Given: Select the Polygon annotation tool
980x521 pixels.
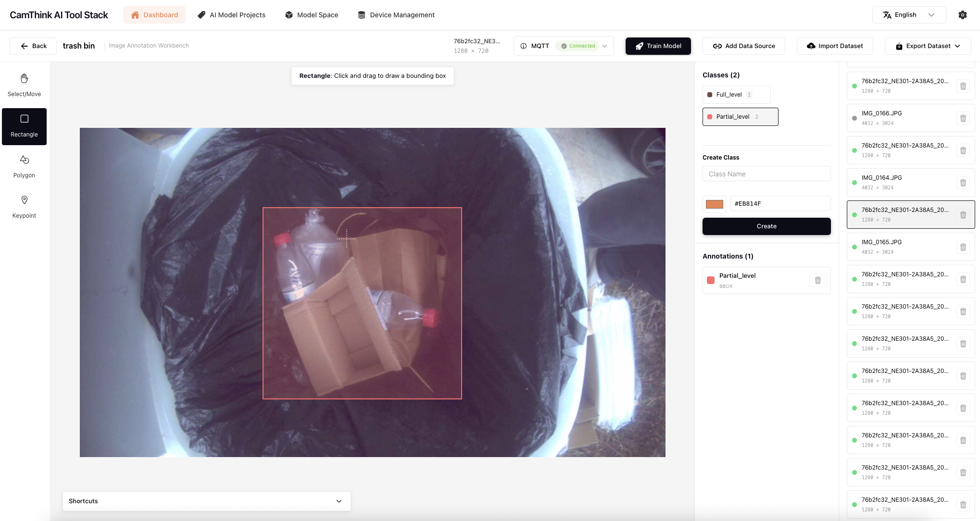Looking at the screenshot, I should coord(24,166).
